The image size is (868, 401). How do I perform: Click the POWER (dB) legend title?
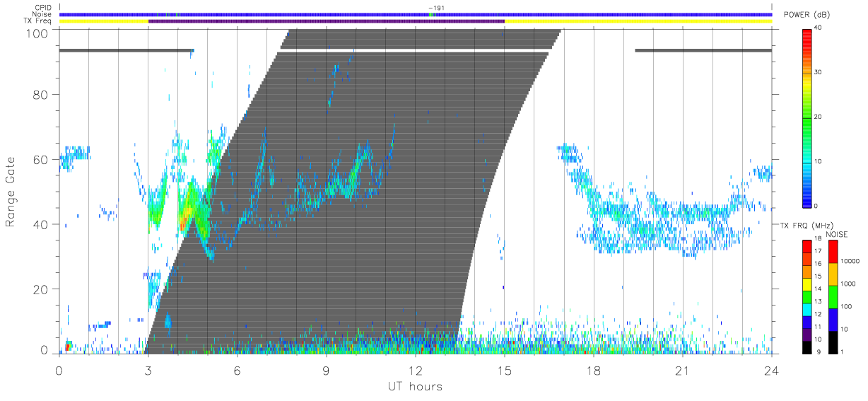click(807, 16)
